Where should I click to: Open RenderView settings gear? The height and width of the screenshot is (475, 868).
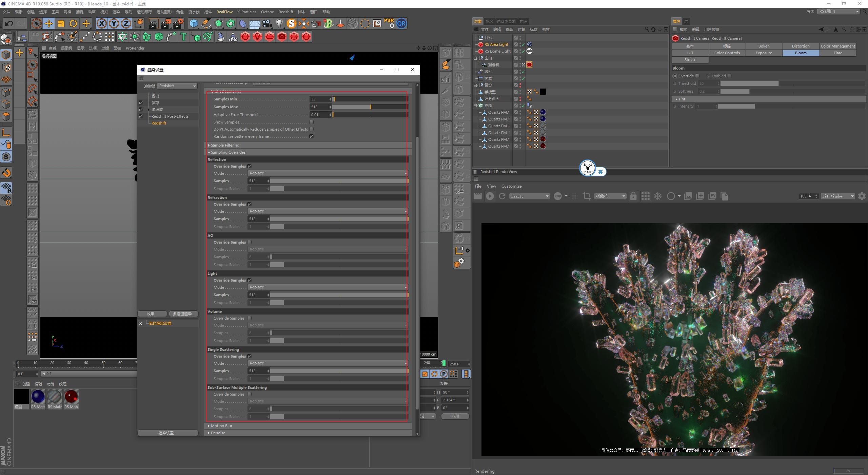click(862, 196)
